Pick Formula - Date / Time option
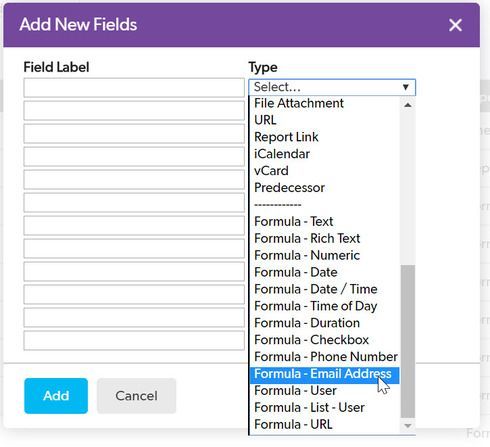 (316, 289)
